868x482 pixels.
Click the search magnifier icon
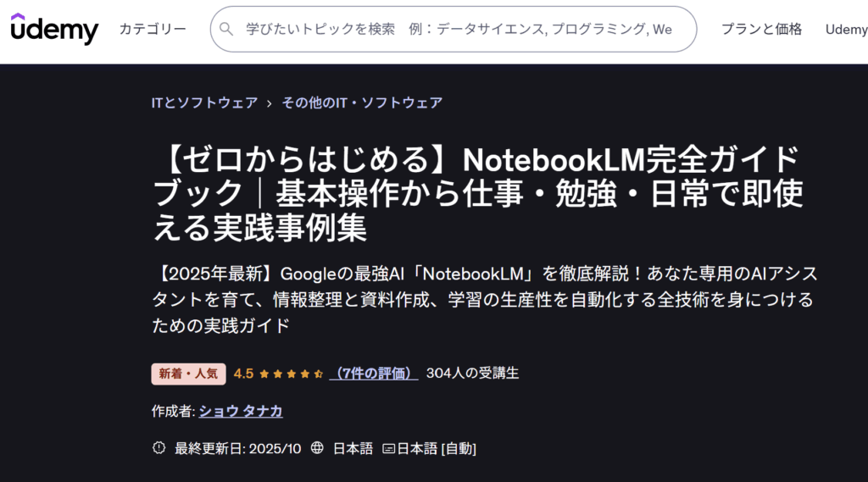225,29
